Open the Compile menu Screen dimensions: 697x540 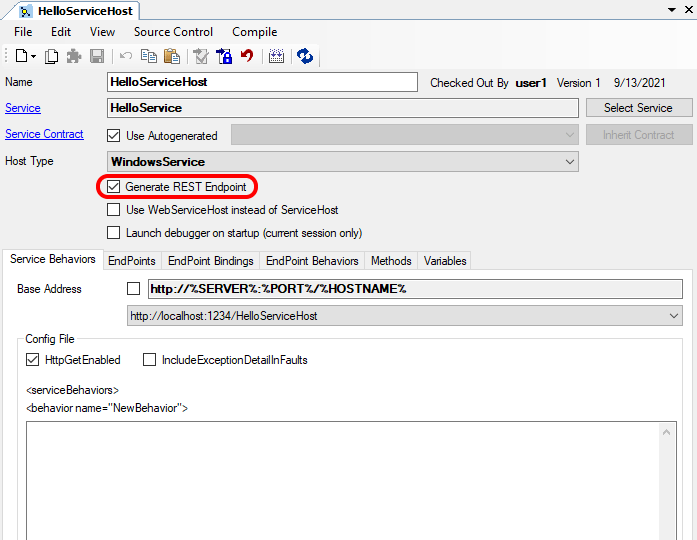pyautogui.click(x=255, y=32)
